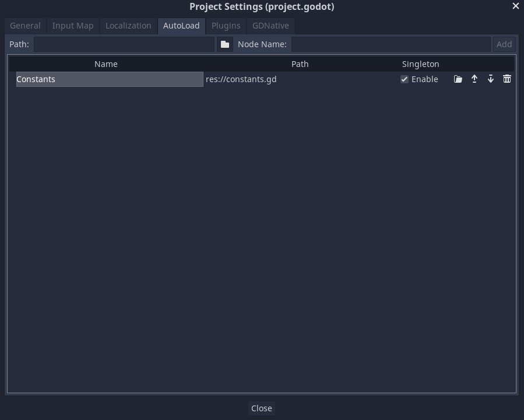Focus the Node Name input field

click(x=391, y=44)
